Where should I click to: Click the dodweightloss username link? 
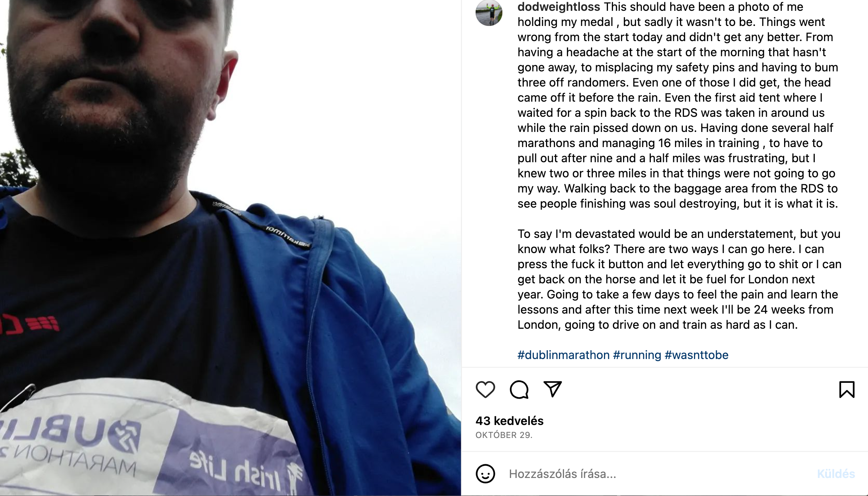click(559, 7)
